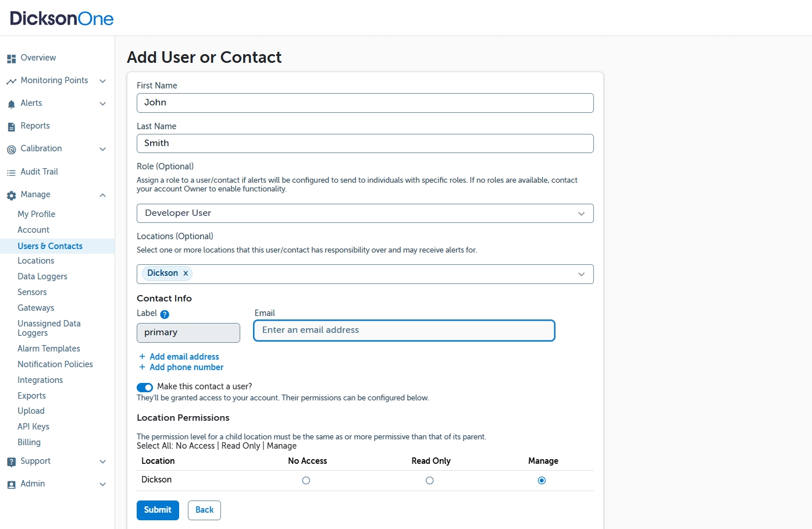
Task: Click the Alerts bell icon
Action: [x=11, y=104]
